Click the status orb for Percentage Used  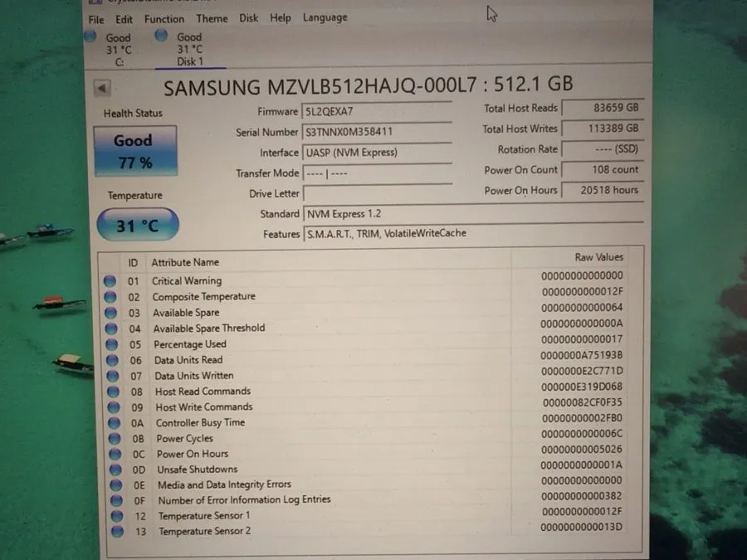tap(111, 344)
